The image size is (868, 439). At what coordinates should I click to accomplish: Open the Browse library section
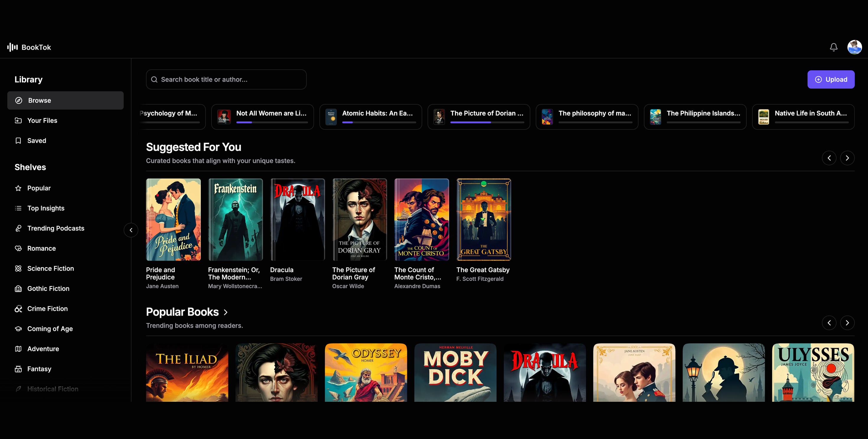coord(65,100)
